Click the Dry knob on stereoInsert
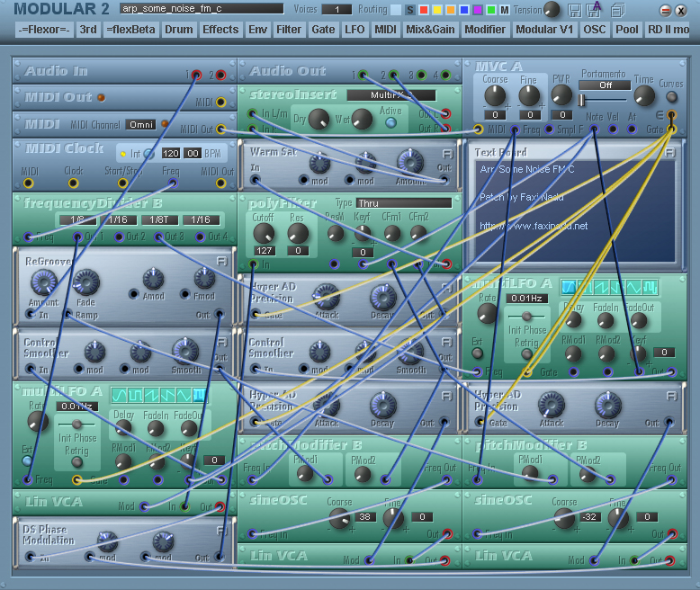The width and height of the screenshot is (700, 590). (x=319, y=119)
